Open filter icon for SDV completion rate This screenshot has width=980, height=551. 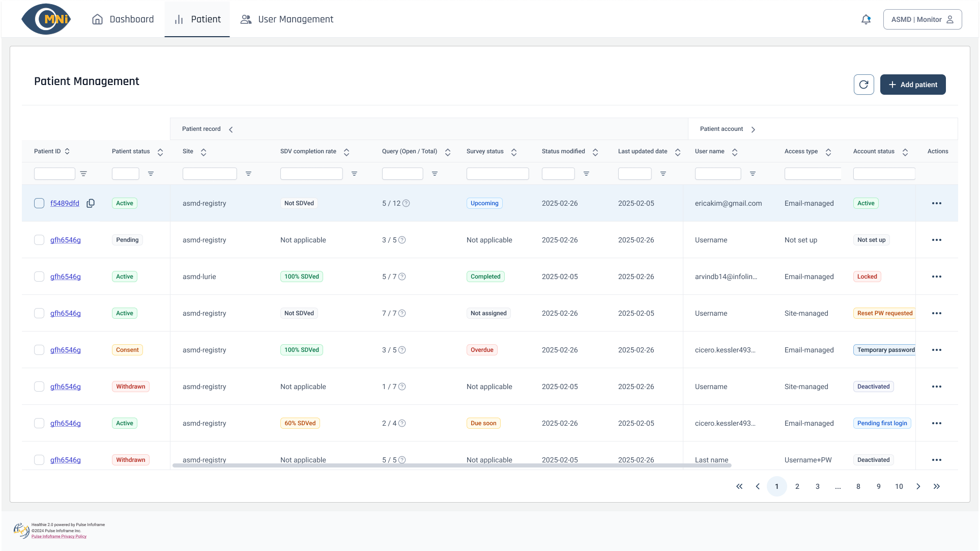pos(354,174)
